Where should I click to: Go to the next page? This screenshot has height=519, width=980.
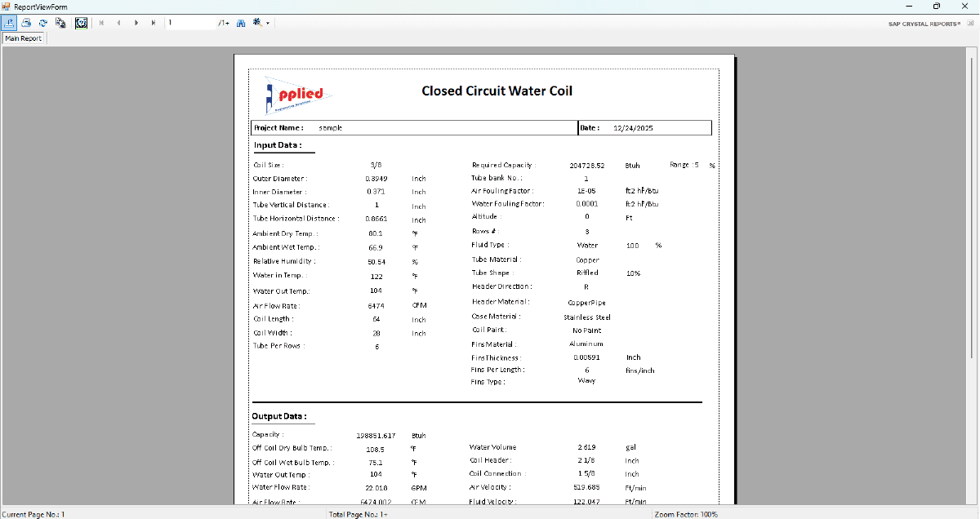136,23
